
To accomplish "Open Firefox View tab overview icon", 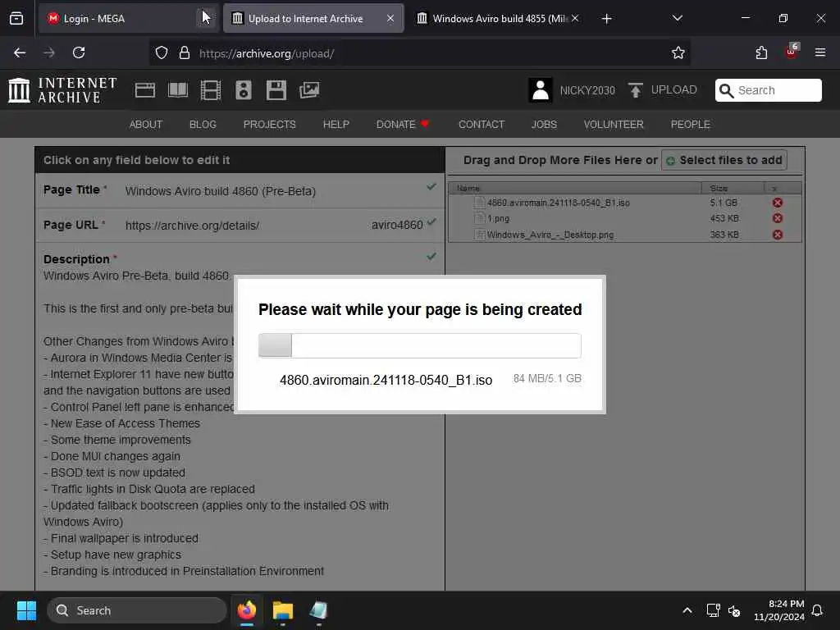I will pos(16,18).
